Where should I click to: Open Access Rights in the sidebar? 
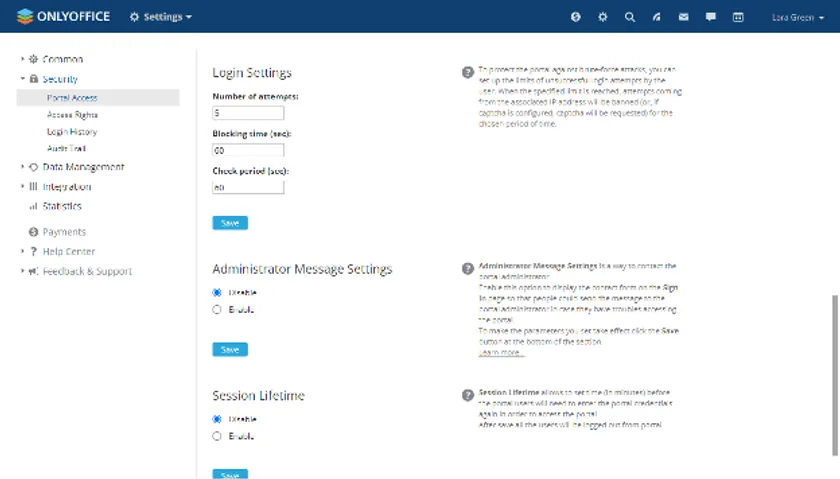pyautogui.click(x=72, y=114)
